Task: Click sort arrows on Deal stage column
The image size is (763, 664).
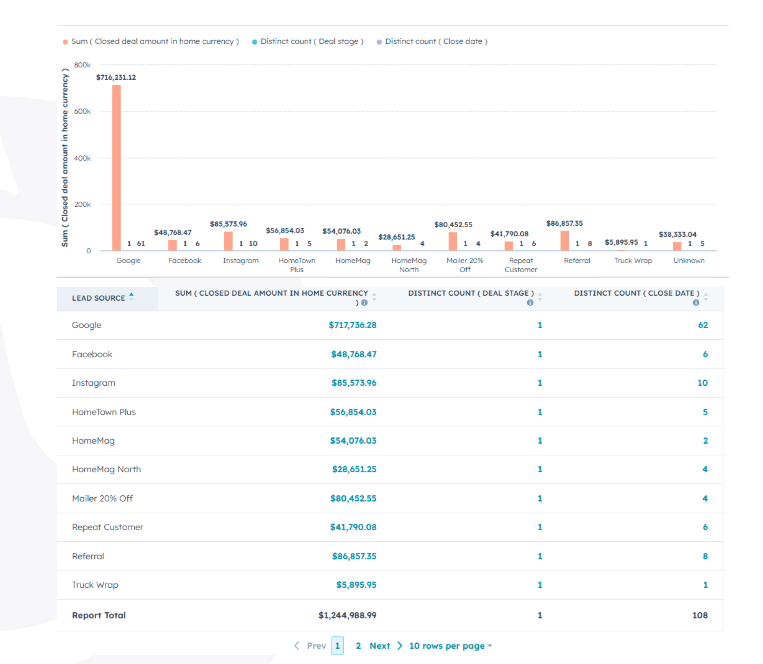Action: pyautogui.click(x=541, y=294)
